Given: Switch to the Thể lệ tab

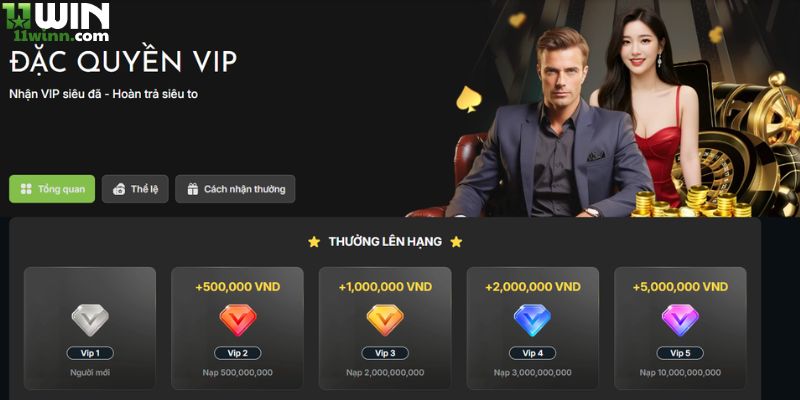Looking at the screenshot, I should click(135, 189).
